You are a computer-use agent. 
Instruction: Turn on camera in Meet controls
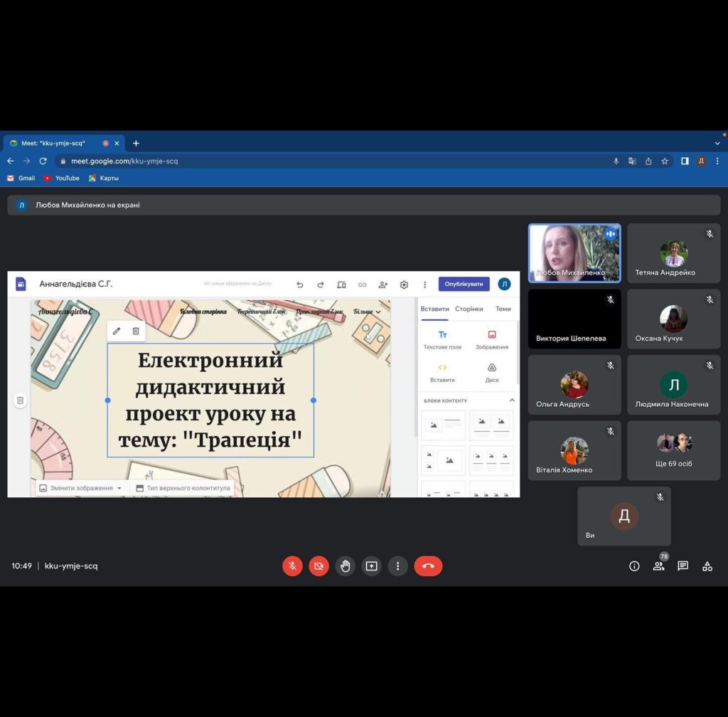pyautogui.click(x=319, y=566)
